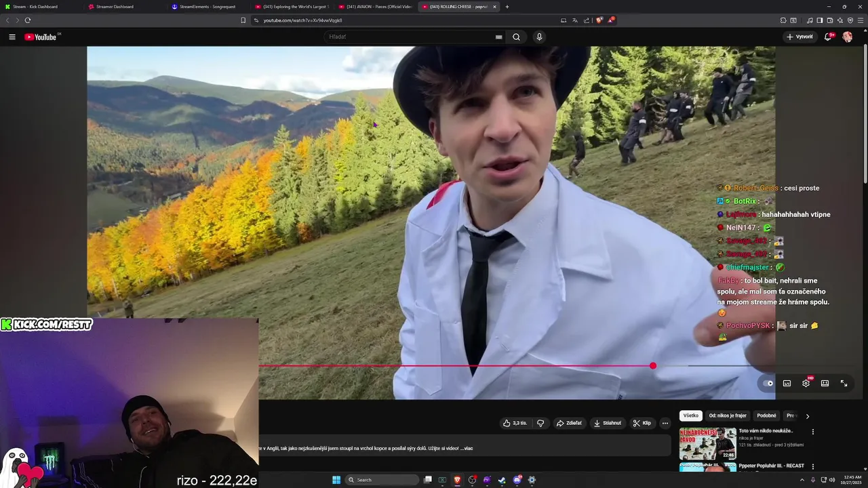Open the YouTube hamburger guide menu
This screenshot has height=488, width=868.
[12, 37]
